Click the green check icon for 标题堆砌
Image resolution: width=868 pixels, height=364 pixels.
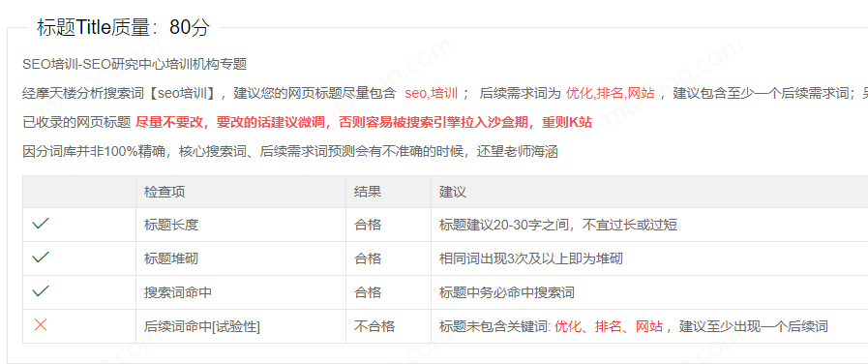click(x=41, y=258)
